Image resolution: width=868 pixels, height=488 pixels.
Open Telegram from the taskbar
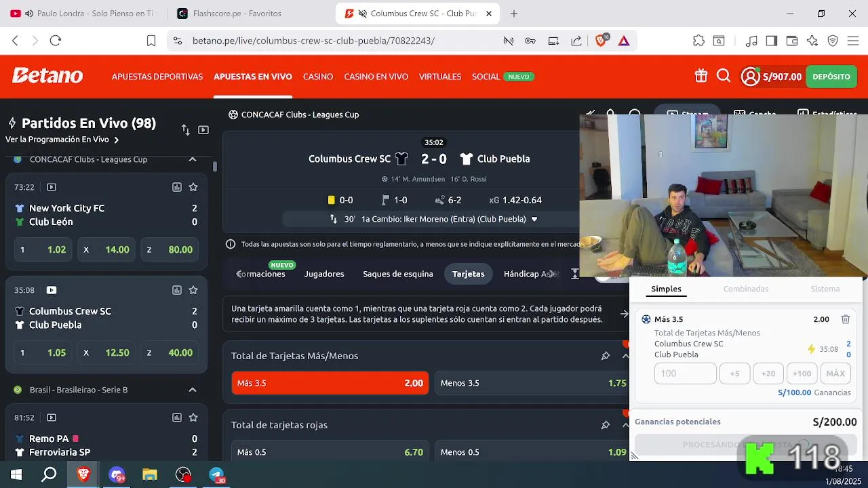click(216, 474)
